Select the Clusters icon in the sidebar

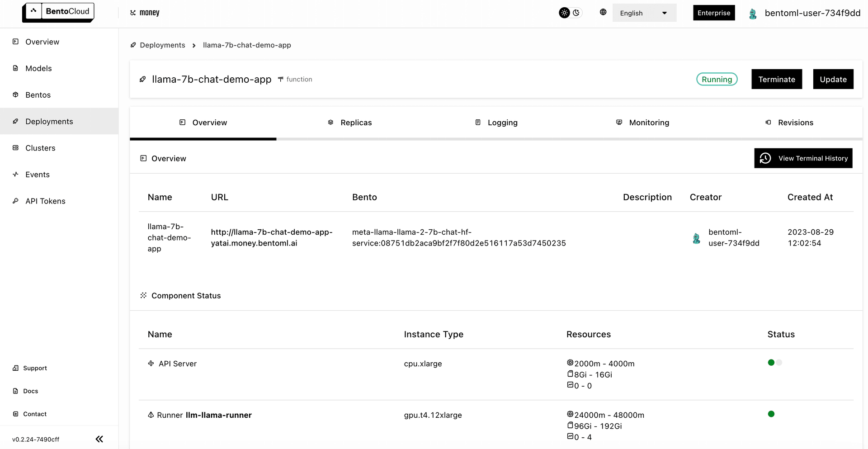[15, 148]
